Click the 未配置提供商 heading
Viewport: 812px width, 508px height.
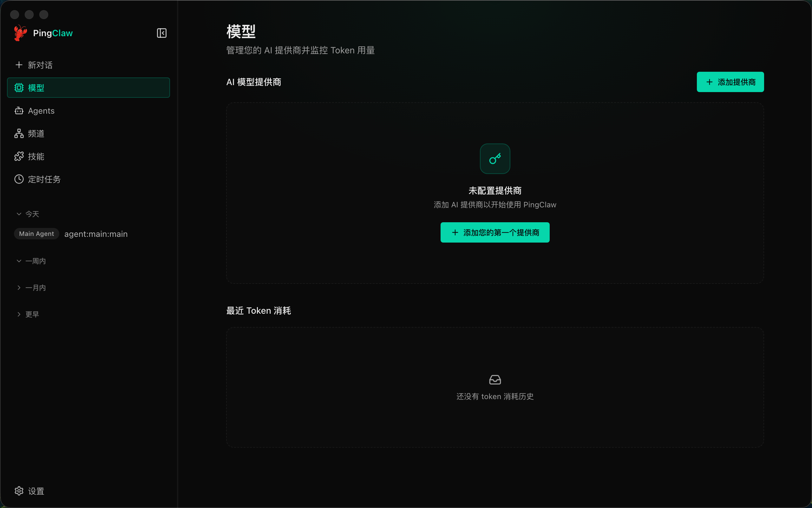[x=495, y=190]
